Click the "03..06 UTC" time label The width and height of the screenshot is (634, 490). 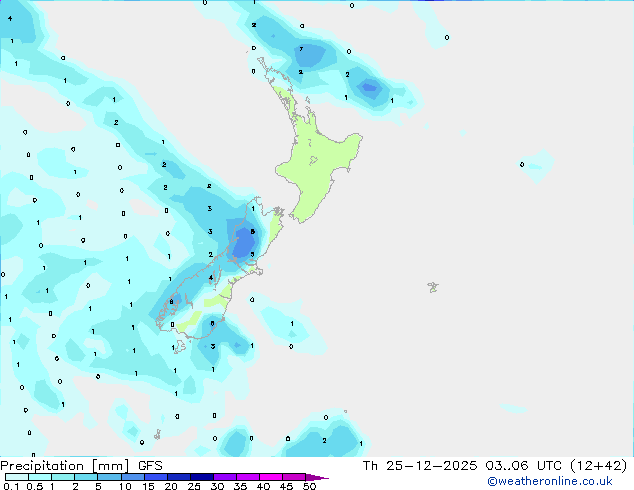pos(524,466)
